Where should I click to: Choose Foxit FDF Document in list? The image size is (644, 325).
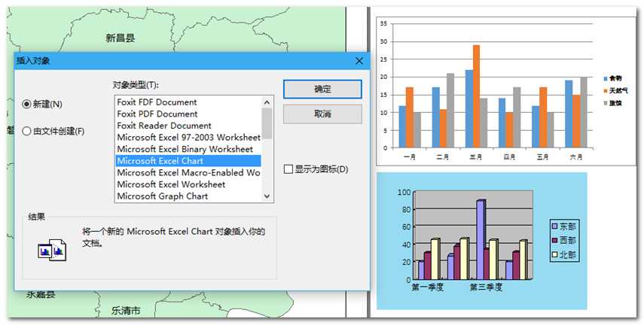pos(188,102)
